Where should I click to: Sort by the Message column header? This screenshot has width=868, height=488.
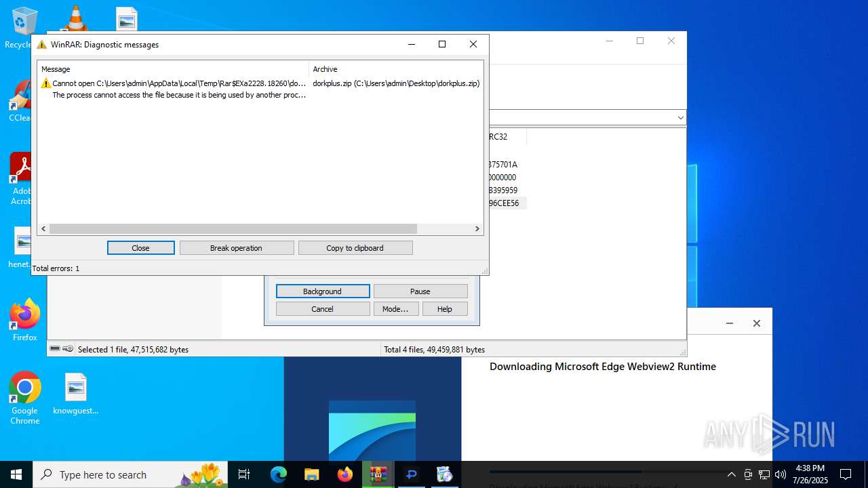173,69
